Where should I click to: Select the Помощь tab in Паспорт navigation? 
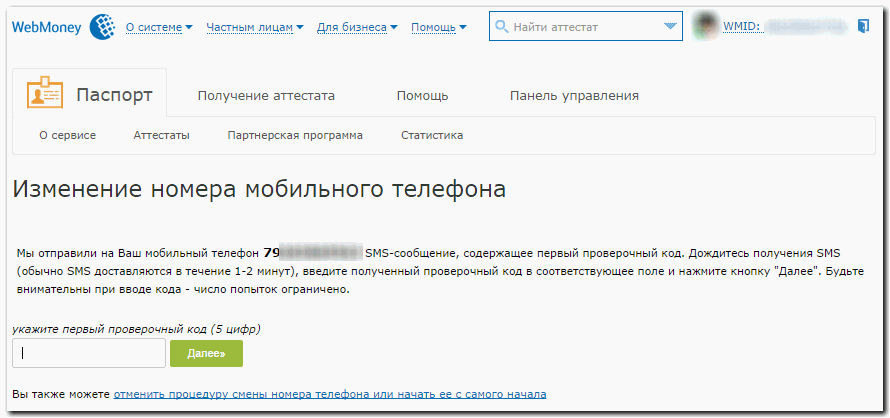coord(422,96)
